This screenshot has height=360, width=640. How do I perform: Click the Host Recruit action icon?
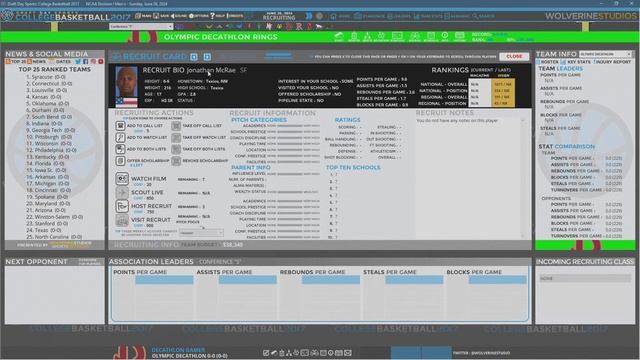coord(122,206)
